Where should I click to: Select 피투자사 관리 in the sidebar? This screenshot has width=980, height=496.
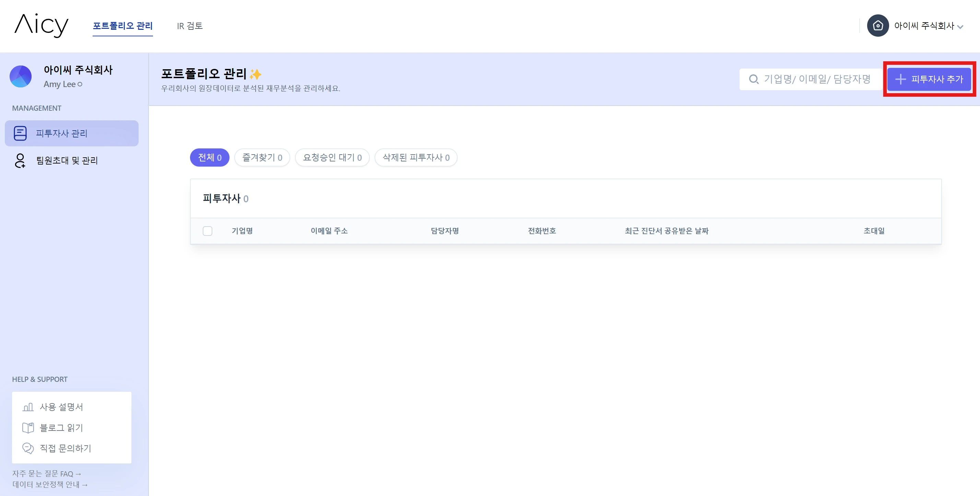point(72,133)
